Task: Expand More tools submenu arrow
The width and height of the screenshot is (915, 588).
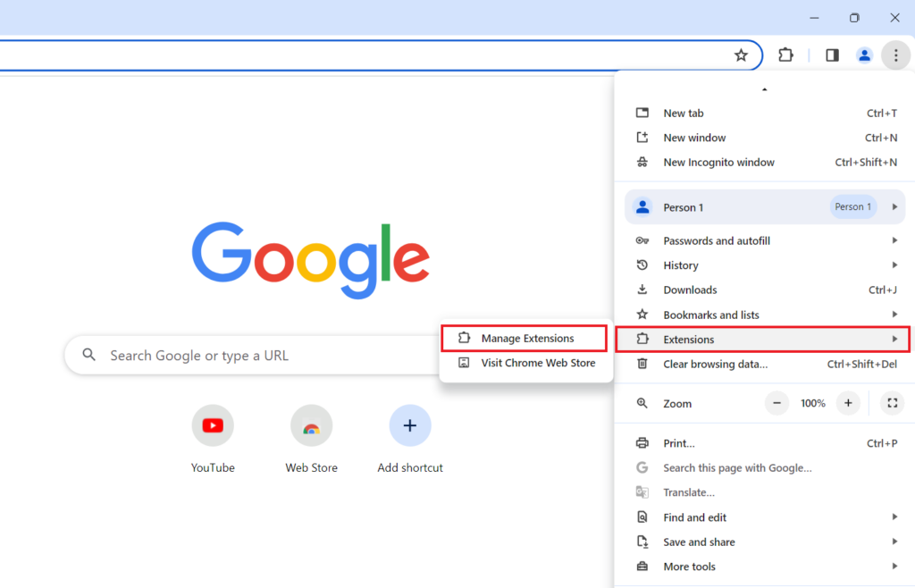Action: pyautogui.click(x=894, y=567)
